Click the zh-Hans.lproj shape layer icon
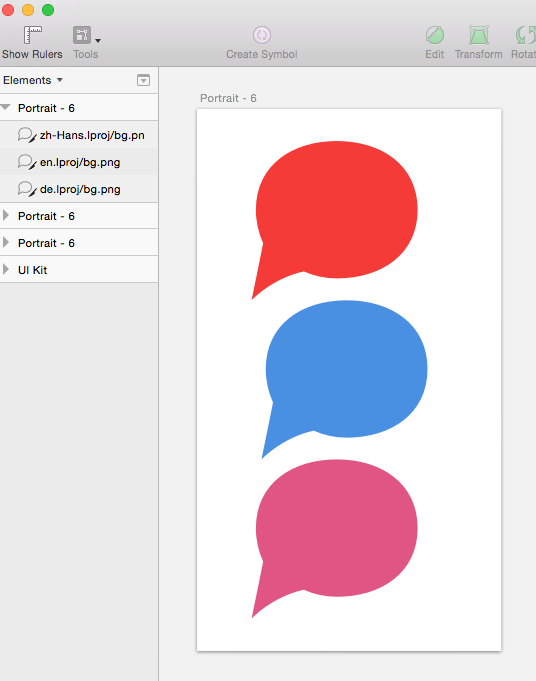Image resolution: width=536 pixels, height=681 pixels. pos(26,135)
